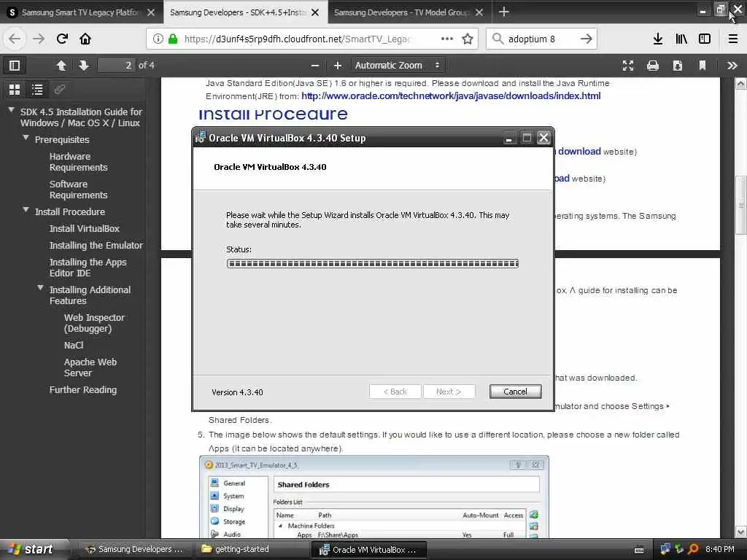747x560 pixels.
Task: Show attachments in PDF sidebar
Action: (60, 89)
